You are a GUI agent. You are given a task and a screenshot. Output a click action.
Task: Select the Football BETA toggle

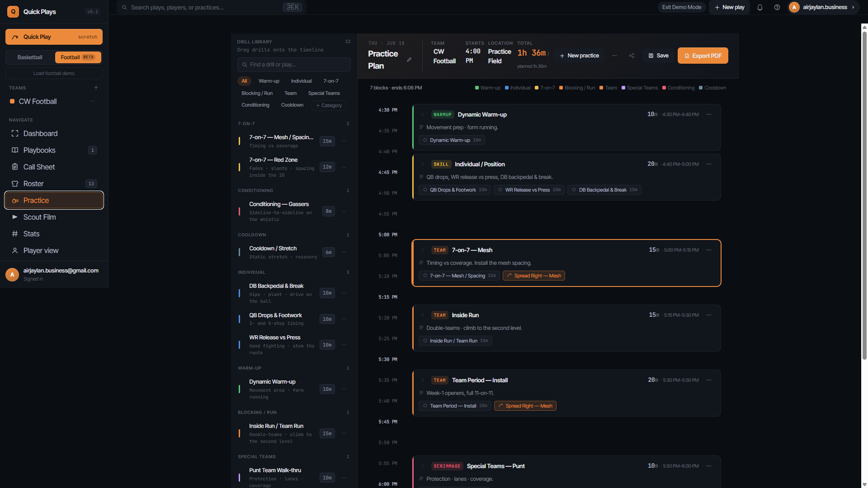pyautogui.click(x=78, y=57)
